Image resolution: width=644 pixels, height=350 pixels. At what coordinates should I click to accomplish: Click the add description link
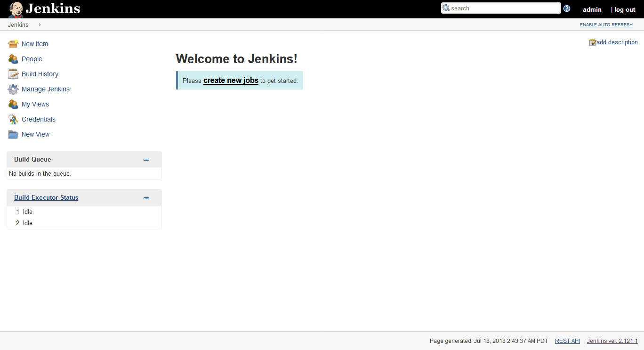[617, 42]
